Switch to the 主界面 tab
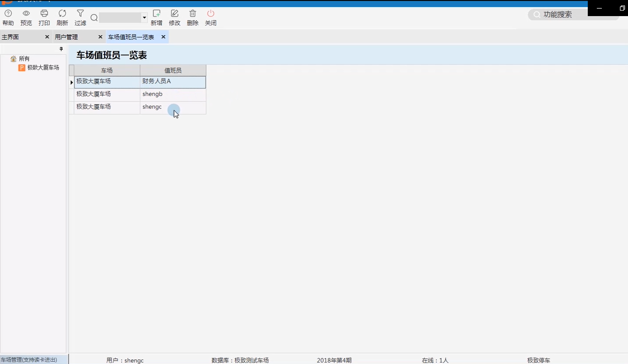The height and width of the screenshot is (364, 628). pos(10,37)
